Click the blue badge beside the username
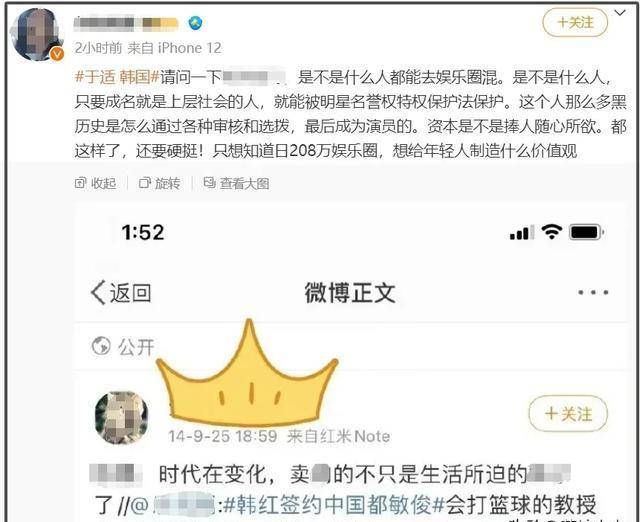The height and width of the screenshot is (522, 640). coord(196,23)
